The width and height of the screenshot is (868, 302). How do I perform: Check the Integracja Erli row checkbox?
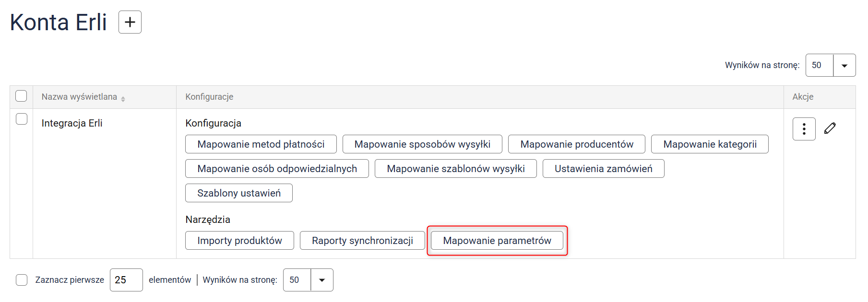tap(22, 119)
